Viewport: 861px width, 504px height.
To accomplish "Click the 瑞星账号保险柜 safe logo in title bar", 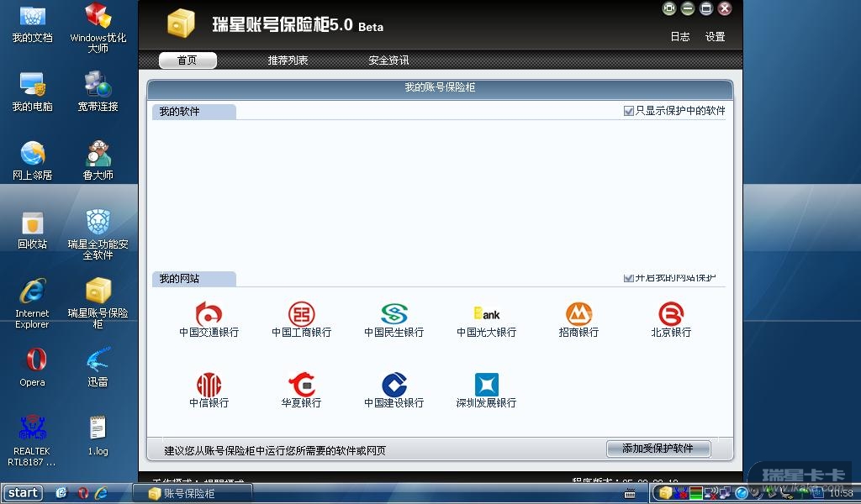I will click(x=181, y=24).
